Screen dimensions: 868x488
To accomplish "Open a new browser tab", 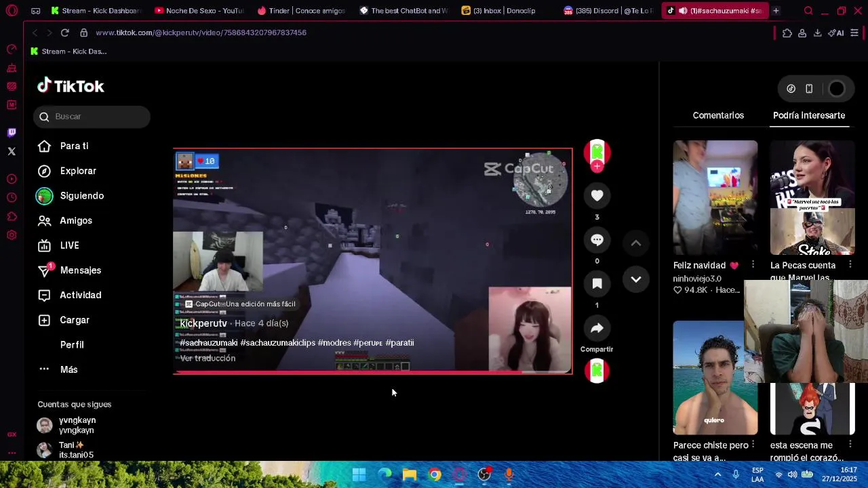I will click(x=776, y=11).
